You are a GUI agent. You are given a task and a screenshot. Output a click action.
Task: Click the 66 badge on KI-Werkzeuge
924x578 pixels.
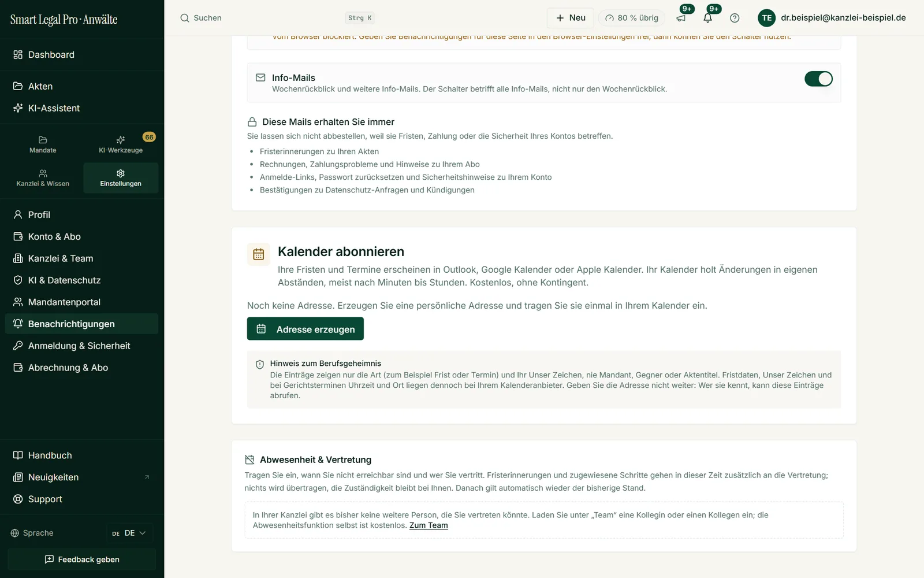pyautogui.click(x=149, y=137)
